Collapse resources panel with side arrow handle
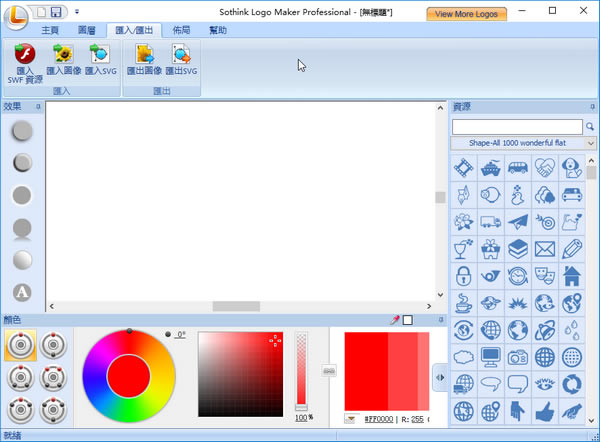This screenshot has height=442, width=600. [440, 377]
